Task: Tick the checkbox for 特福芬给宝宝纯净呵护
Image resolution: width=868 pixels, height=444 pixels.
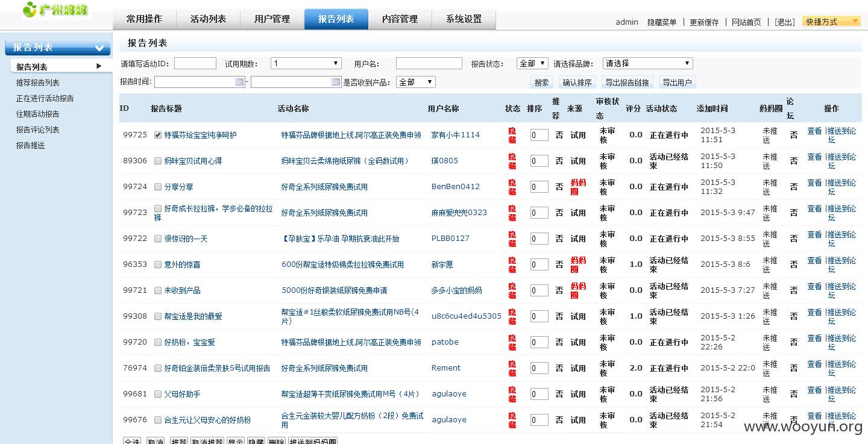Action: coord(158,135)
